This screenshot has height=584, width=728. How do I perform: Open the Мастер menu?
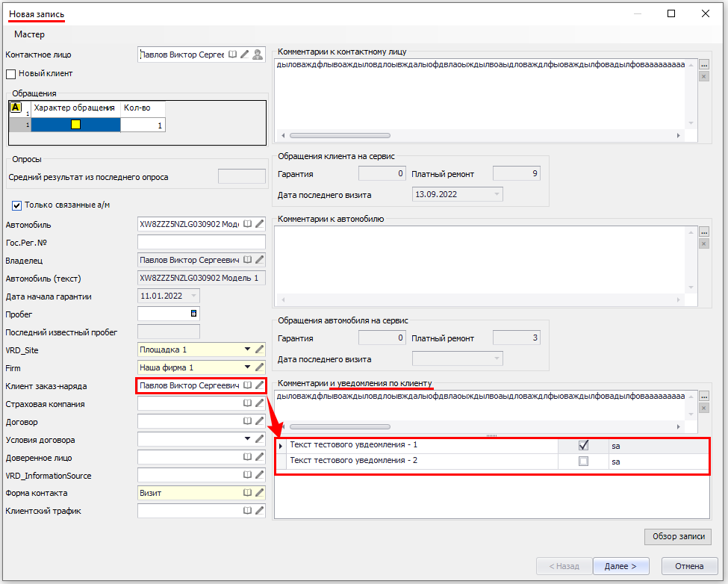point(29,34)
